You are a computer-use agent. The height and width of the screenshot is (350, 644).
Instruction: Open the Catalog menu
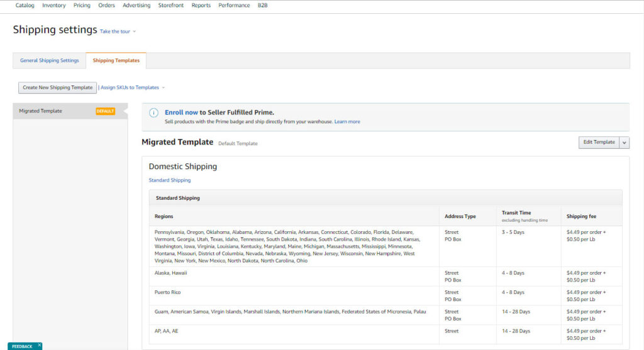[x=25, y=5]
